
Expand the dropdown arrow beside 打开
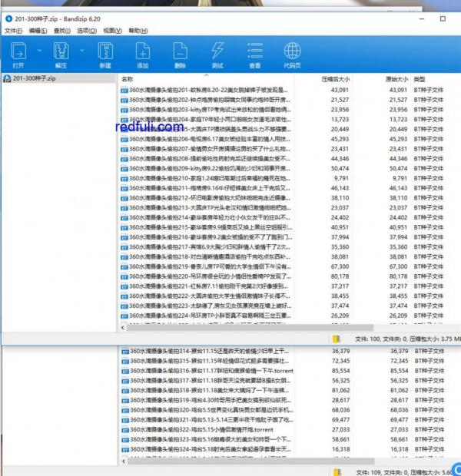pyautogui.click(x=39, y=51)
